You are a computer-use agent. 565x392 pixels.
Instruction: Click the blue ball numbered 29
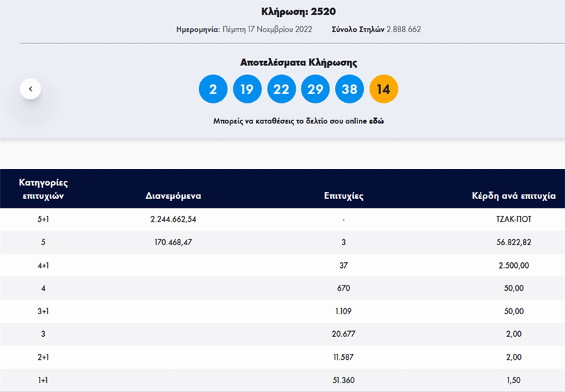316,90
